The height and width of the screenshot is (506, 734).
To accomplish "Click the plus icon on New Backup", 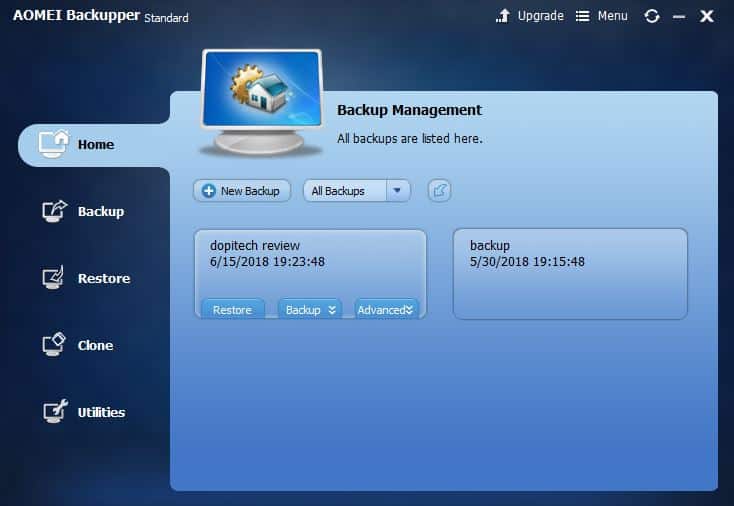I will [208, 191].
